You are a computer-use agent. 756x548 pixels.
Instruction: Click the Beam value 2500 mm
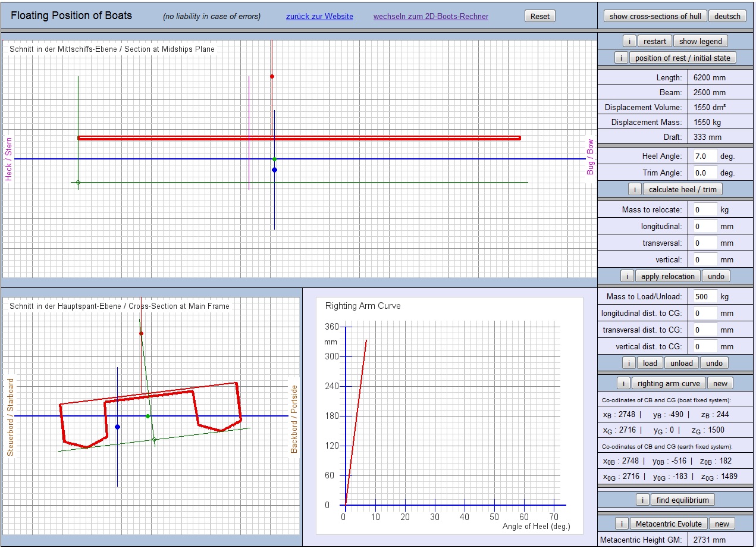(x=709, y=93)
